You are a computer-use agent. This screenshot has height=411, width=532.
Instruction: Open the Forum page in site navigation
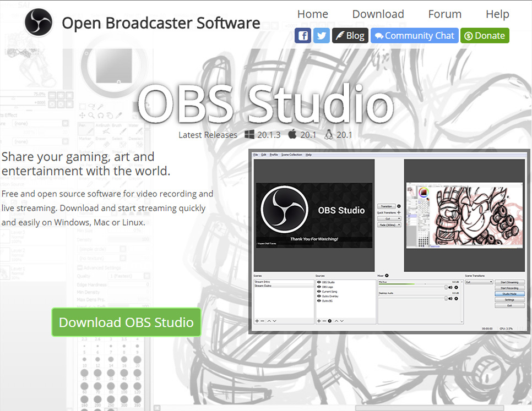click(x=444, y=14)
